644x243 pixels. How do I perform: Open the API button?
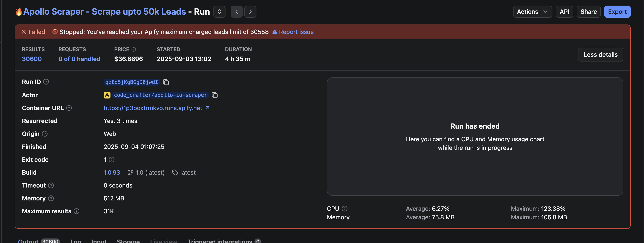coord(564,11)
